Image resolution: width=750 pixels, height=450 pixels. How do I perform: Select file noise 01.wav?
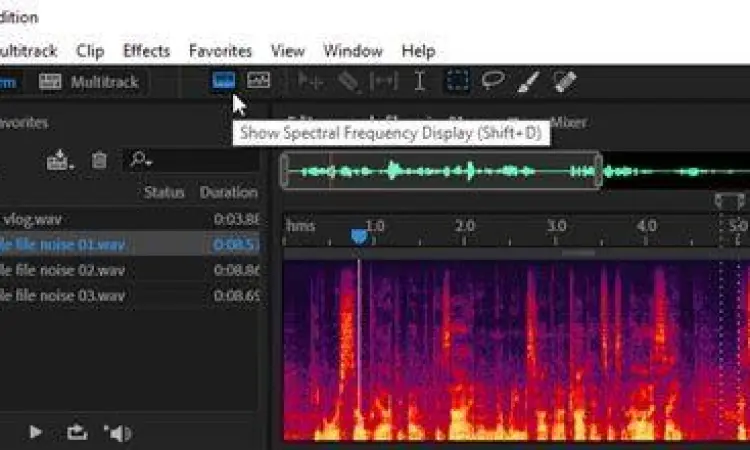(130, 245)
